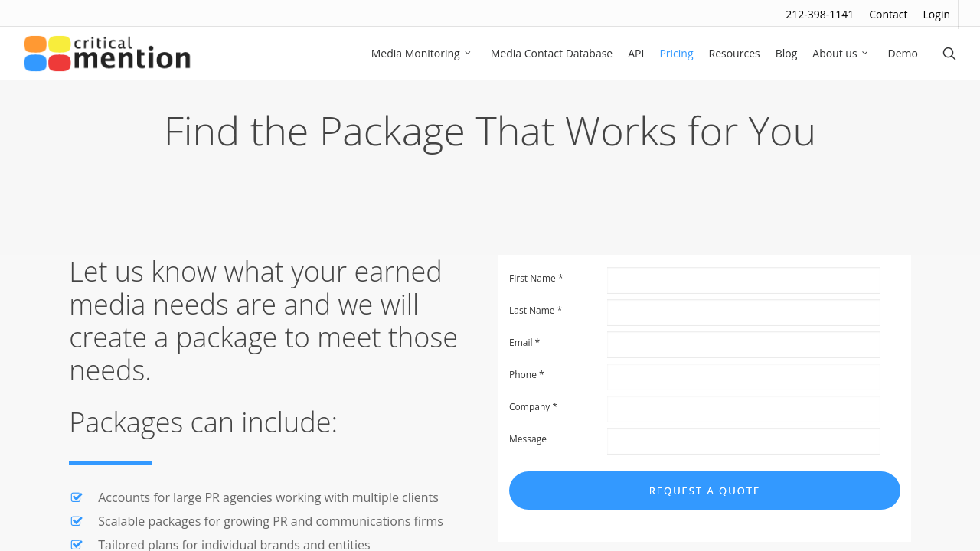Open the Contact link in top bar
This screenshot has height=551, width=980.
888,15
